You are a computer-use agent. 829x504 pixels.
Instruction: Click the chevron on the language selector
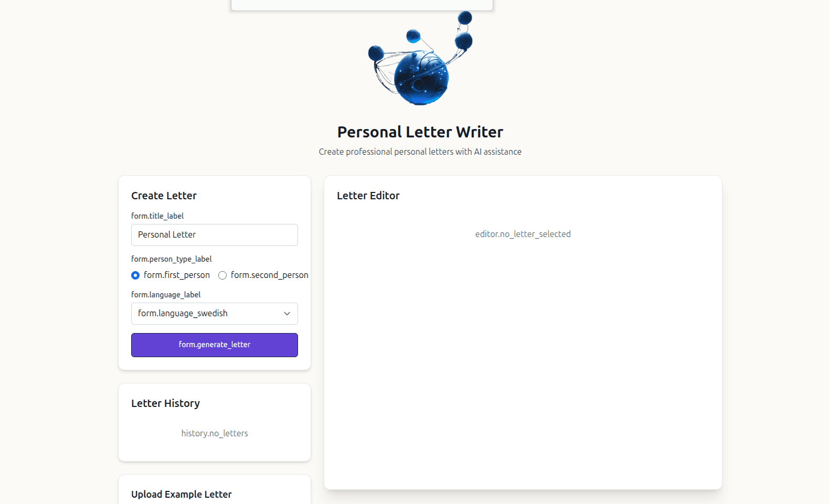287,313
